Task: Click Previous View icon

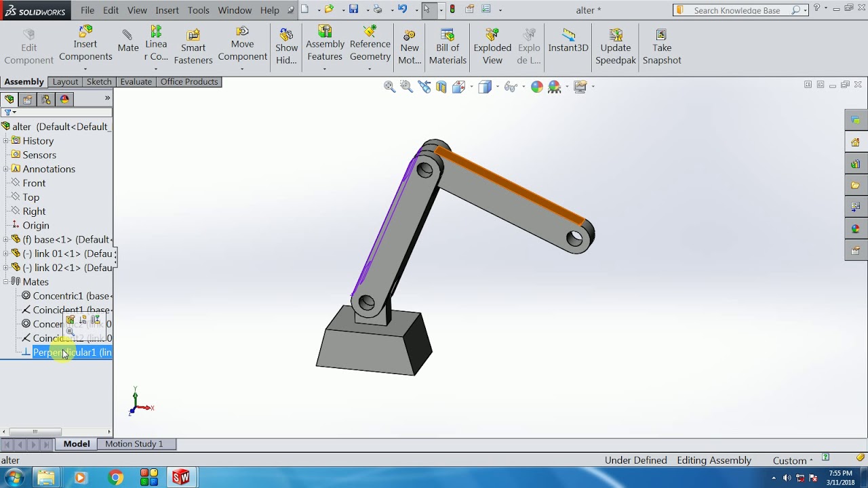Action: click(425, 86)
